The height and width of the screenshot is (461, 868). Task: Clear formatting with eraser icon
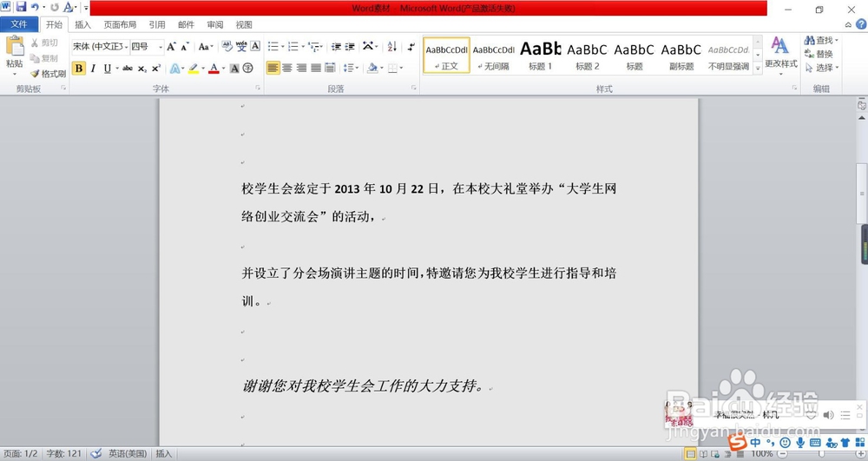(x=227, y=47)
